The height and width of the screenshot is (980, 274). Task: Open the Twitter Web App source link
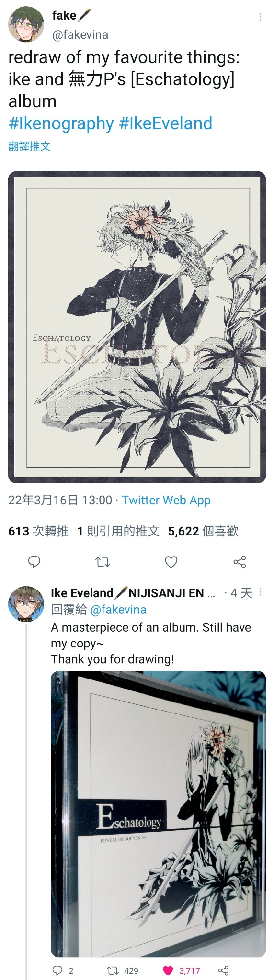click(166, 500)
